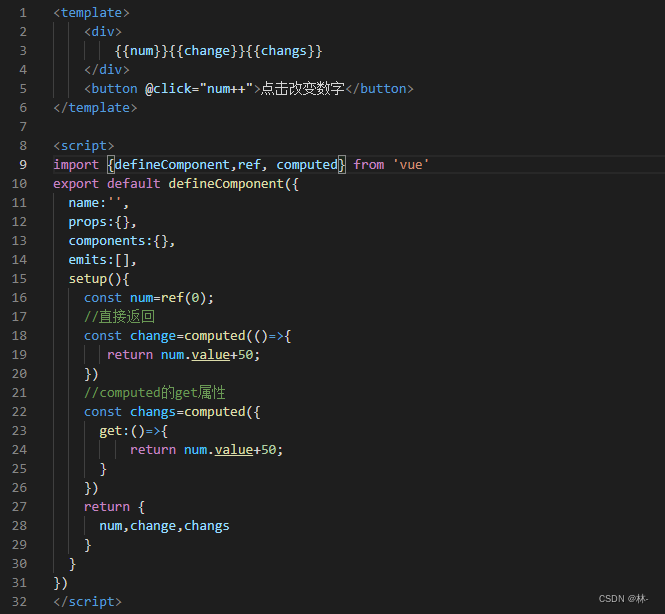
Task: Click line number 1 in the gutter
Action: (x=23, y=13)
